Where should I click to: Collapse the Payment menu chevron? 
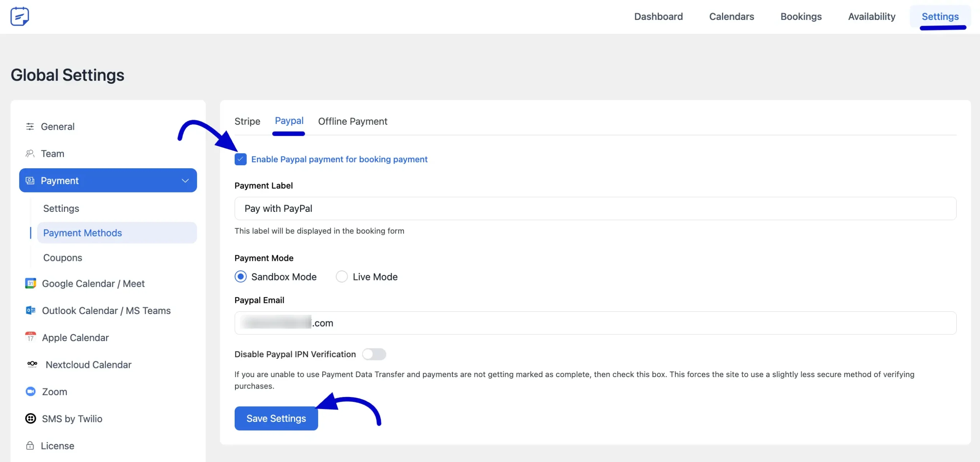point(185,181)
